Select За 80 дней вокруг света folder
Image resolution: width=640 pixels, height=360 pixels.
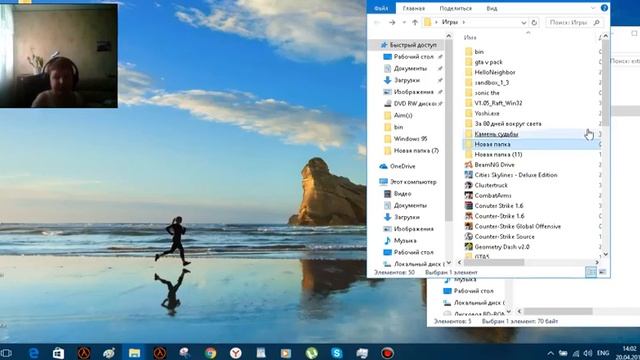(508, 123)
